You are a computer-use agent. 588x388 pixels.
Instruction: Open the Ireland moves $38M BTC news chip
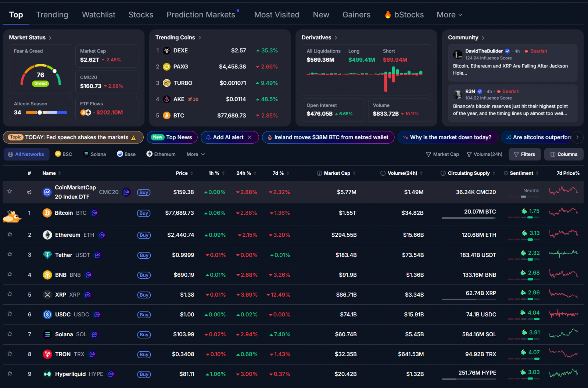pyautogui.click(x=328, y=137)
